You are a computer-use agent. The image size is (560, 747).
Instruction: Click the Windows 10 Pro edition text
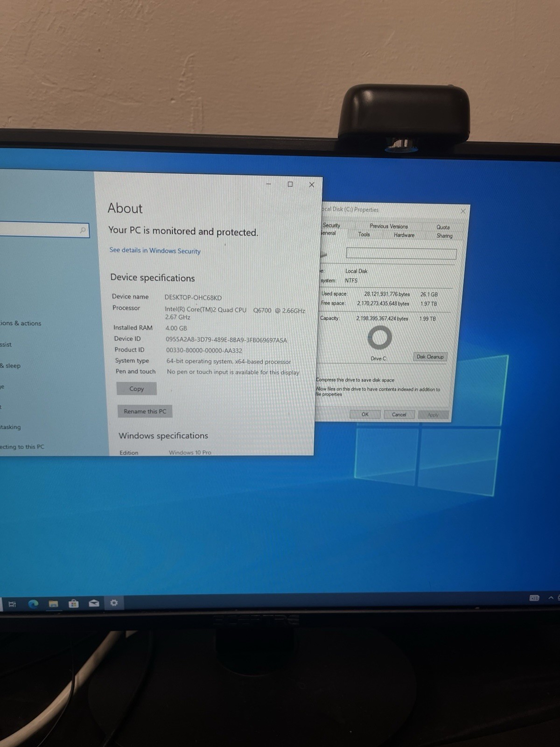pos(190,452)
